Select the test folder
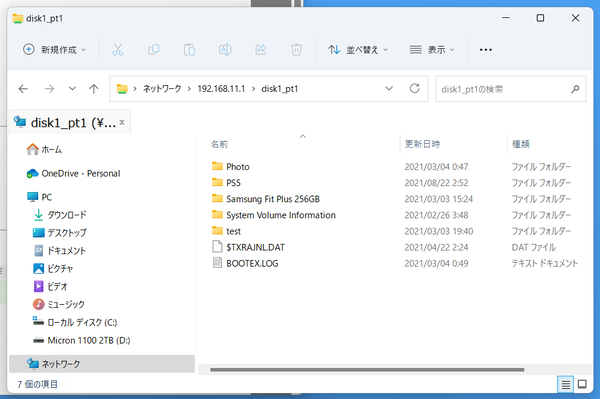600x399 pixels. point(226,231)
